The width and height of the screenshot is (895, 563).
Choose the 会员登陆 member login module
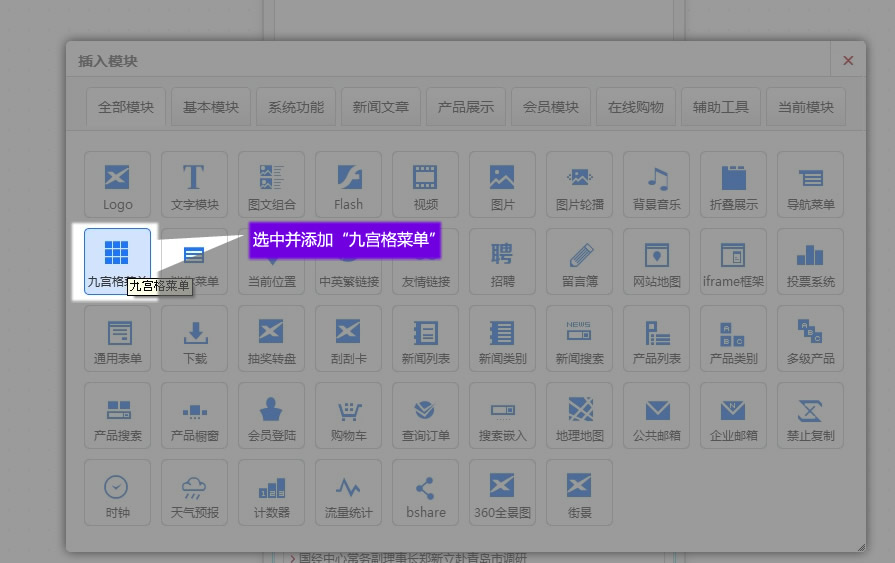(271, 415)
